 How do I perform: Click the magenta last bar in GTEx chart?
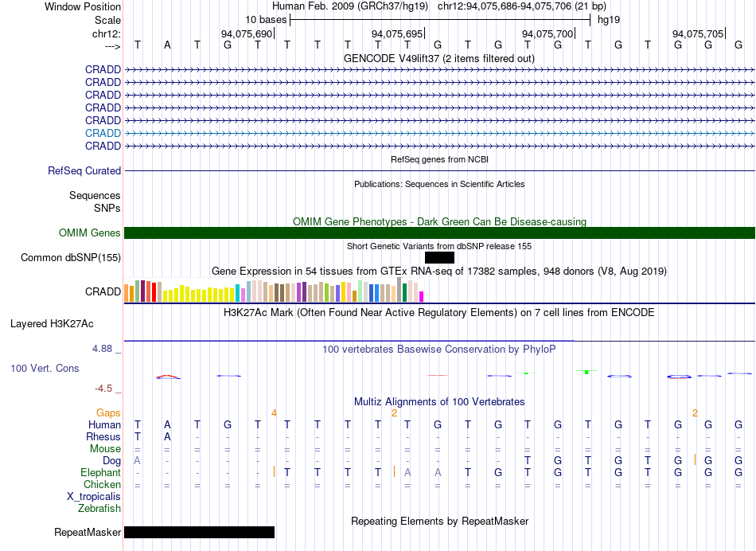[421, 297]
